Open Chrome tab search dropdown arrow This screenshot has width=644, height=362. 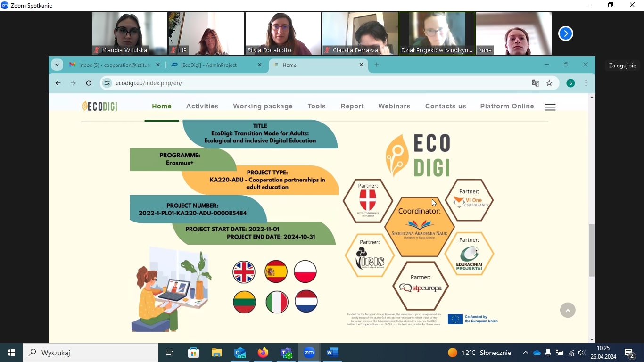(x=57, y=65)
